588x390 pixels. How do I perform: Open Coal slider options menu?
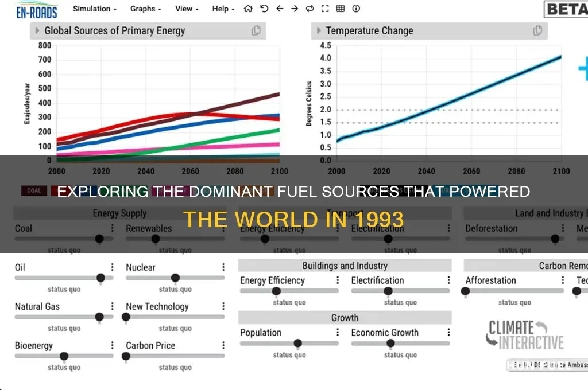tap(112, 228)
